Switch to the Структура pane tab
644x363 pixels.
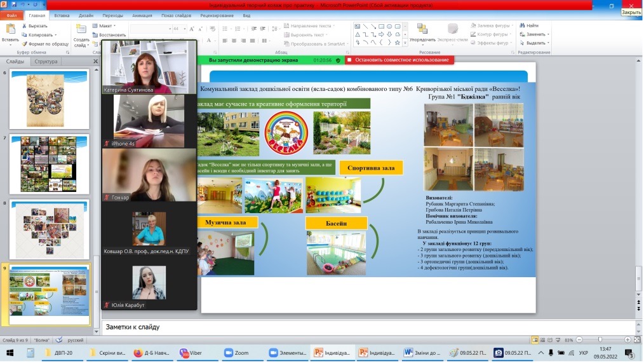click(46, 62)
